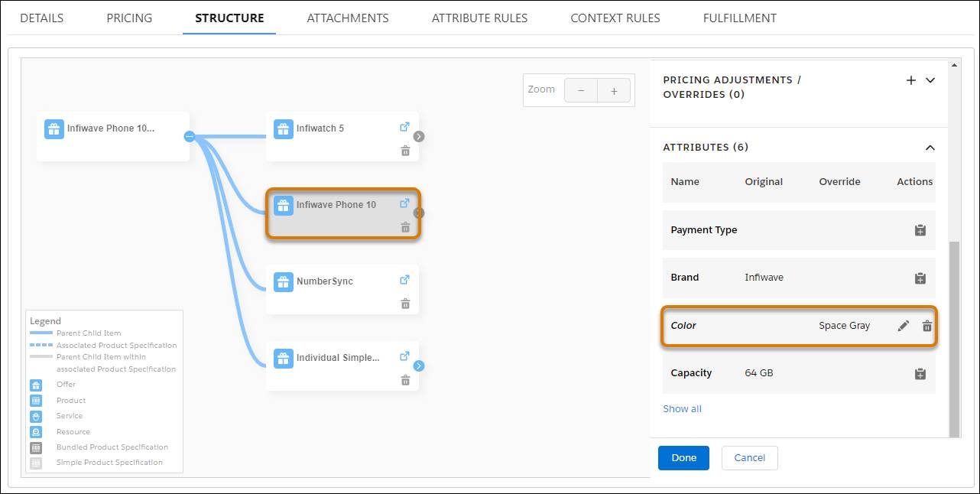Open Infiwatch 5 in new window icon
The image size is (980, 494).
point(405,127)
